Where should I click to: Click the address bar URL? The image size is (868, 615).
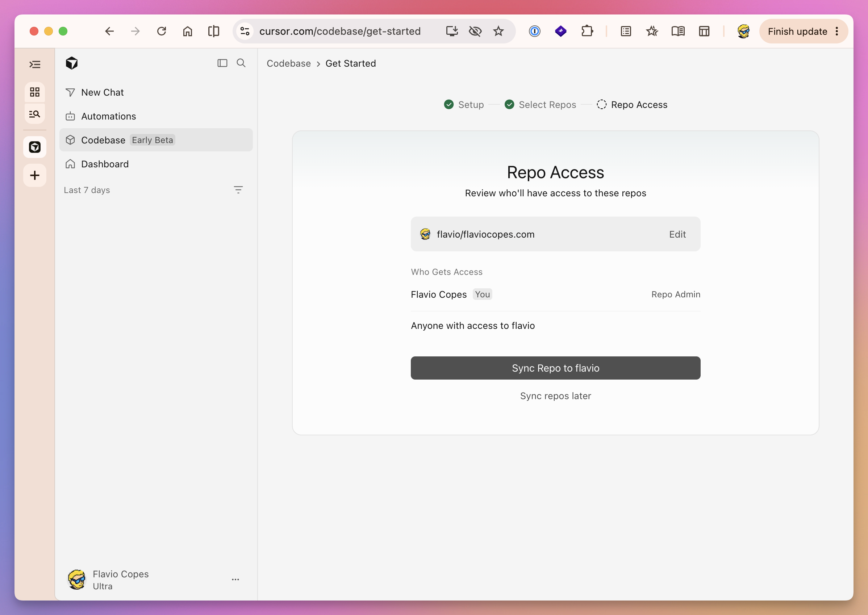(340, 31)
